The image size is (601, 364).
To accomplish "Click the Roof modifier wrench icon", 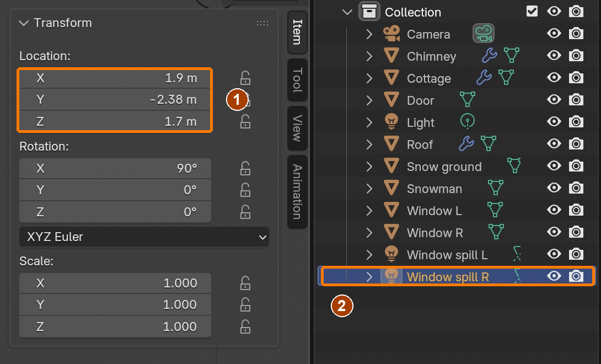I will tap(466, 144).
